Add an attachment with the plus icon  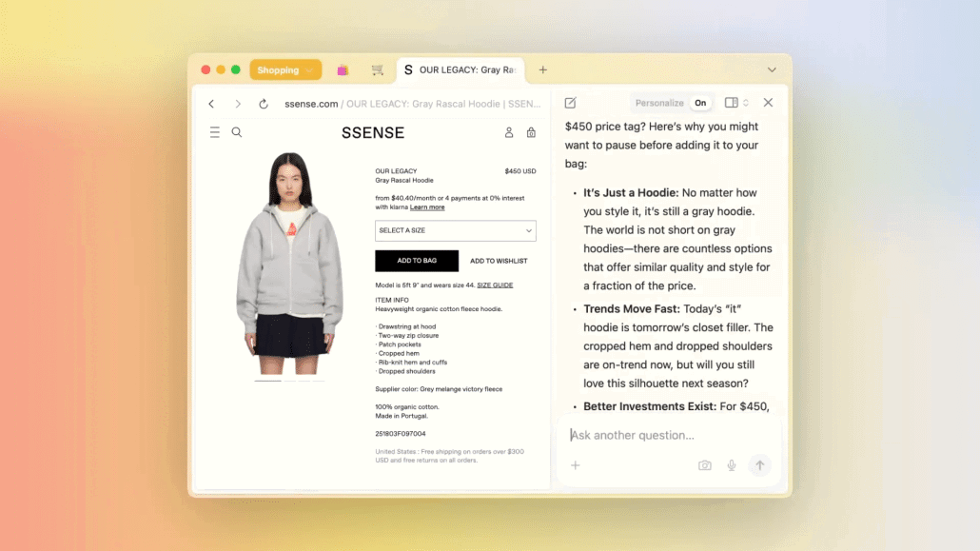576,465
